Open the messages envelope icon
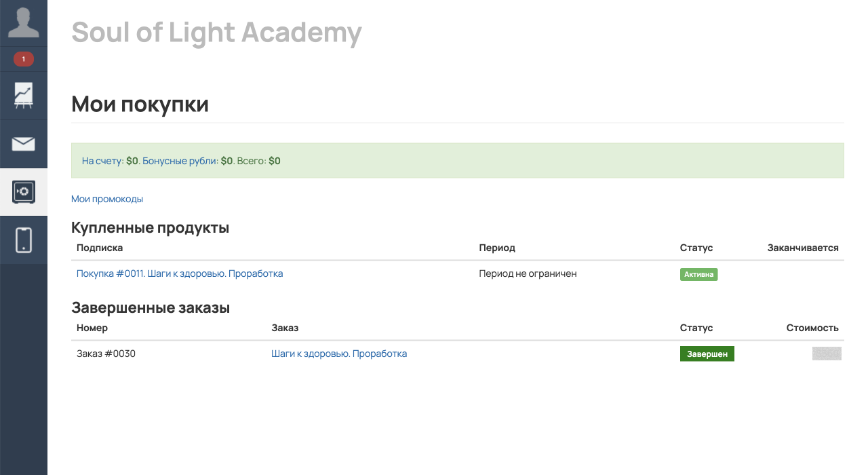 (24, 144)
